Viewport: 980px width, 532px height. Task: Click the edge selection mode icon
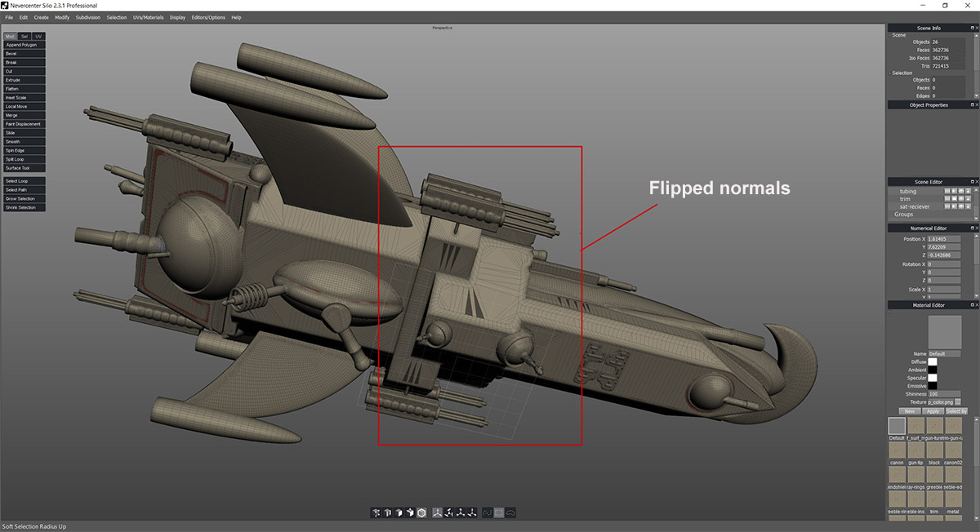[387, 512]
